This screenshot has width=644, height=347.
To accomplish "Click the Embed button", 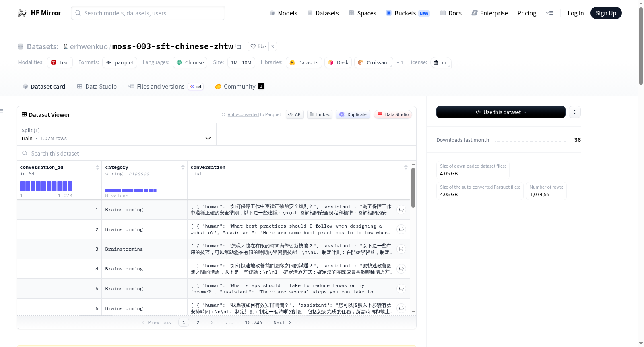I will [x=320, y=114].
